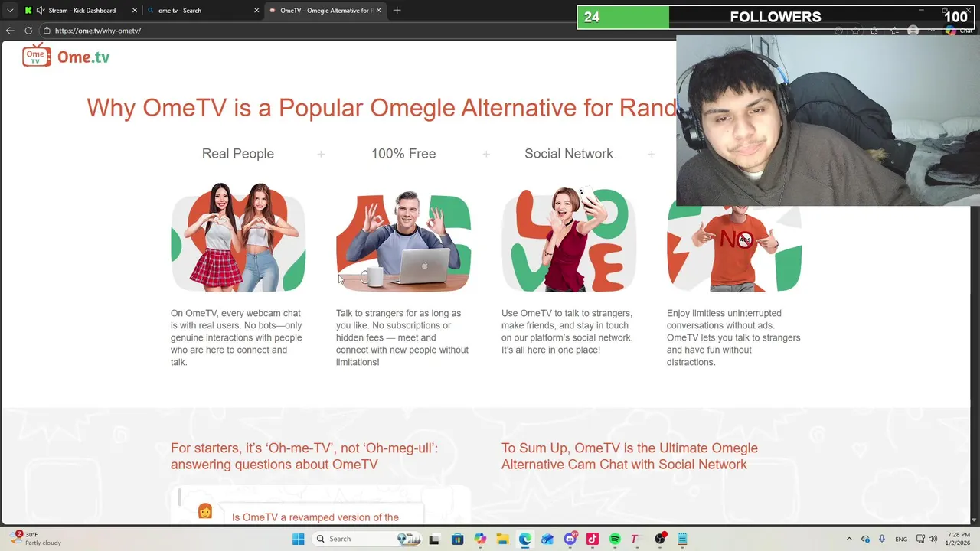Show hidden system tray icons
The image size is (980, 551).
[x=849, y=539]
